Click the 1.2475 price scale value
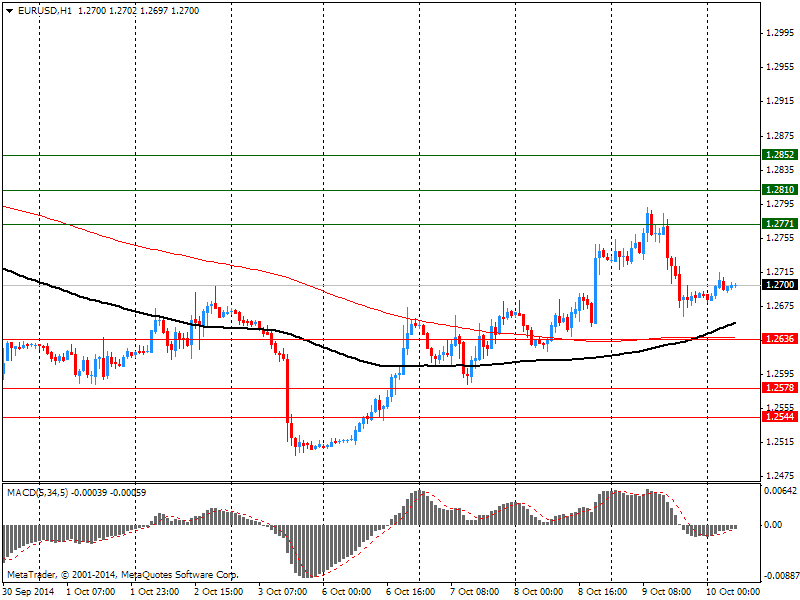The width and height of the screenshot is (800, 600). coord(781,476)
